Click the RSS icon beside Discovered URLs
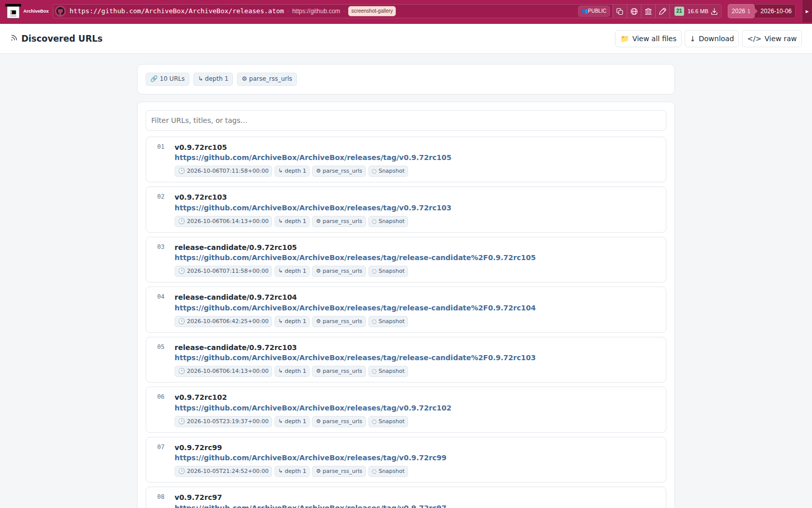812x508 pixels. (x=14, y=38)
